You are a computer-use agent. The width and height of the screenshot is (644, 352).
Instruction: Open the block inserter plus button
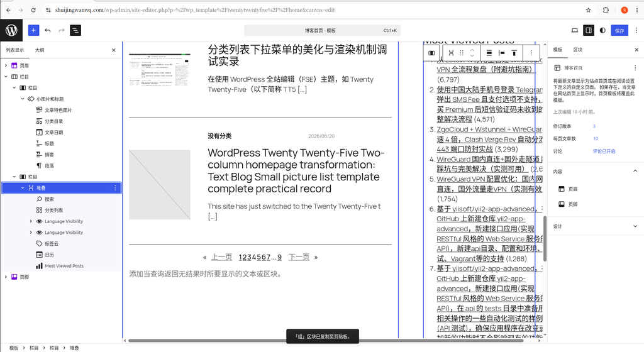point(34,30)
